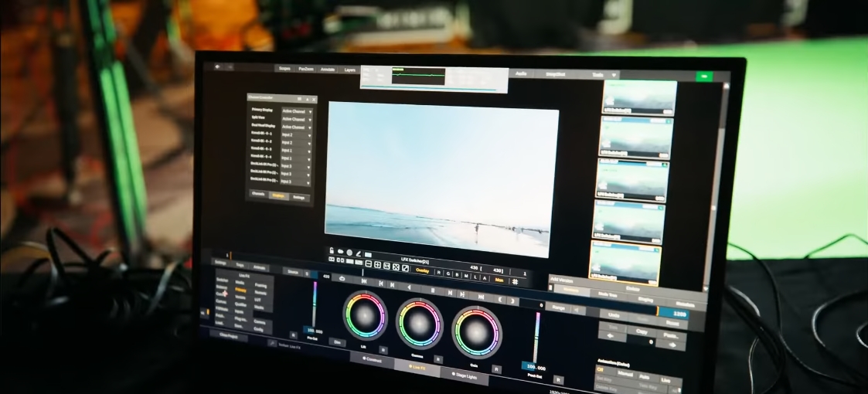
Task: Click the Copy button
Action: [642, 330]
